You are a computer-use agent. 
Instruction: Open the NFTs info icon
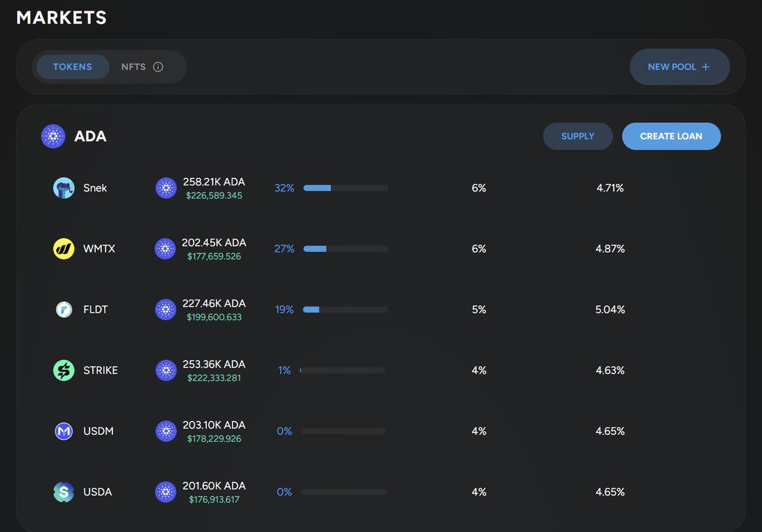158,67
